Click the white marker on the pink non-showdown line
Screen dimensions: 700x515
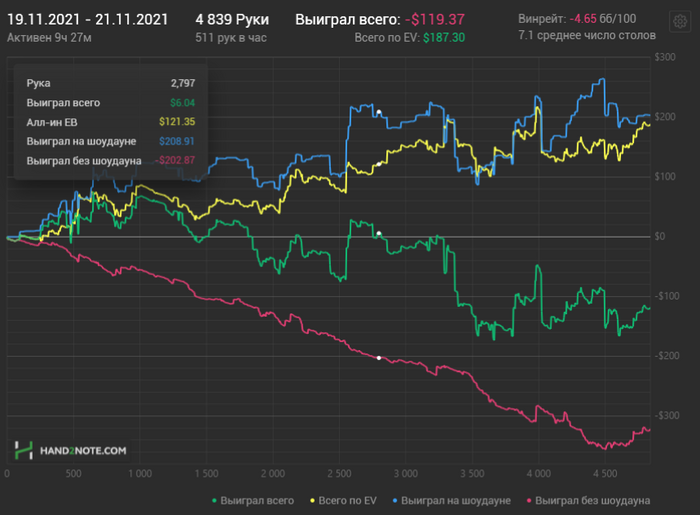click(x=379, y=358)
